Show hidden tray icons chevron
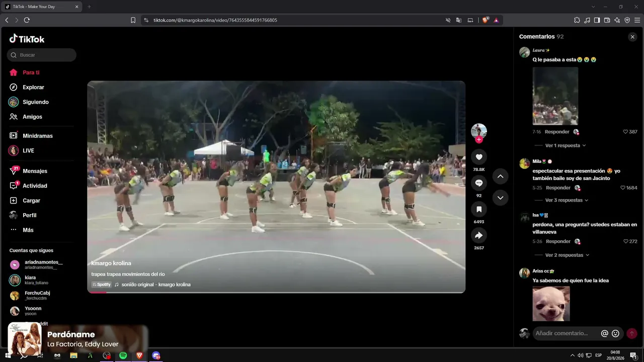This screenshot has width=644, height=362. 572,355
